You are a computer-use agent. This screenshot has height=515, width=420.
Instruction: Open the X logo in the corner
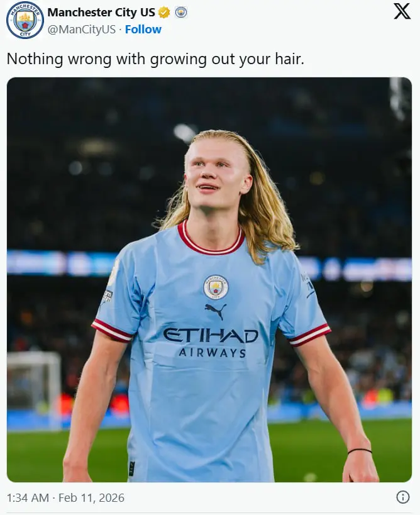coord(402,11)
